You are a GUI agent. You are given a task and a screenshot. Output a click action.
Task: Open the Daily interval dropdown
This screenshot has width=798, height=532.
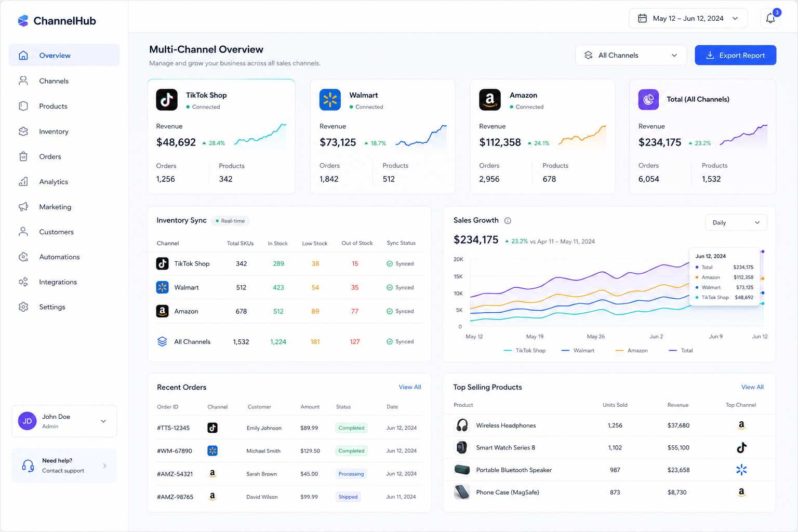coord(736,222)
